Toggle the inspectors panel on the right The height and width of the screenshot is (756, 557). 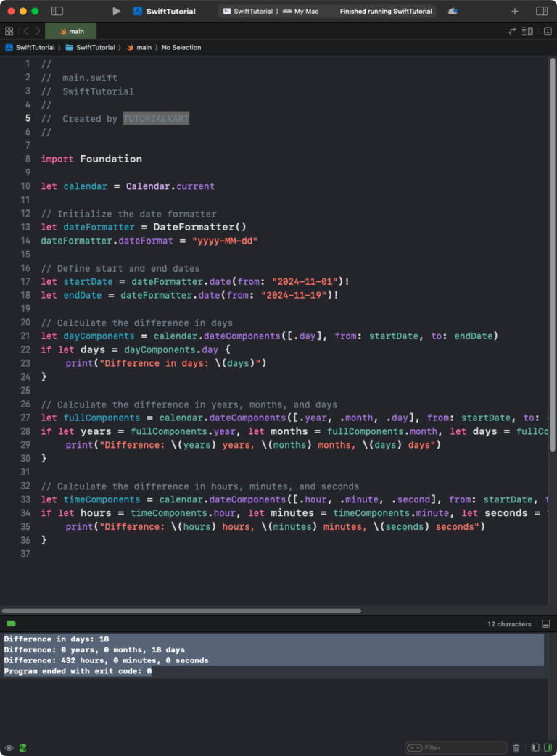click(542, 11)
